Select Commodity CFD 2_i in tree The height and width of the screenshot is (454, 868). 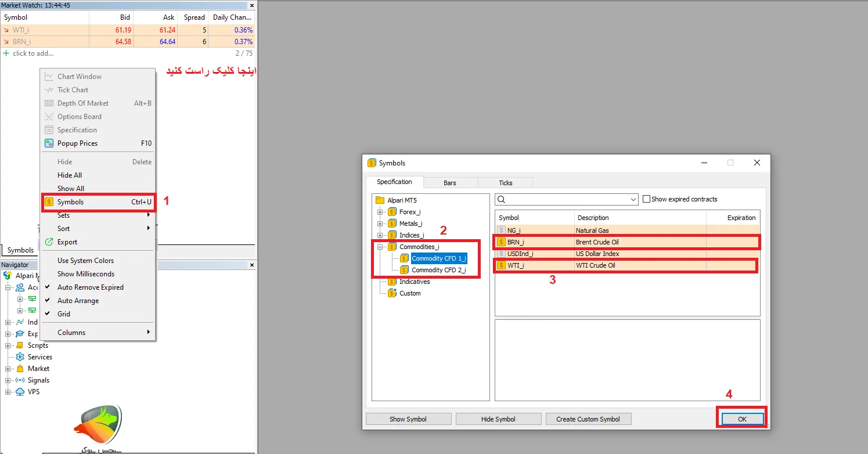[x=438, y=270]
